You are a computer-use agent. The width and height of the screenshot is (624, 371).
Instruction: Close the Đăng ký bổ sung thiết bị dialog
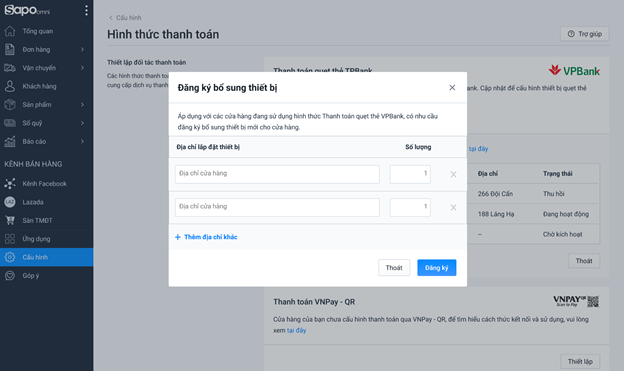(452, 88)
